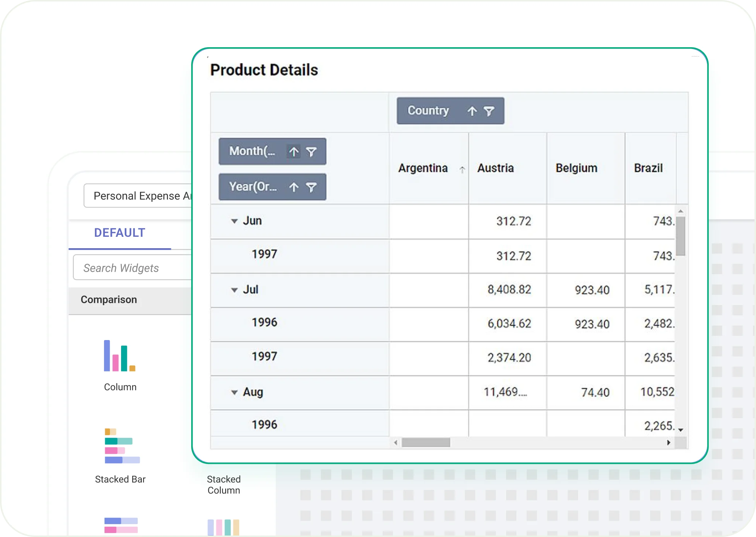The width and height of the screenshot is (756, 537).
Task: Click the Month field sort arrow
Action: [294, 151]
